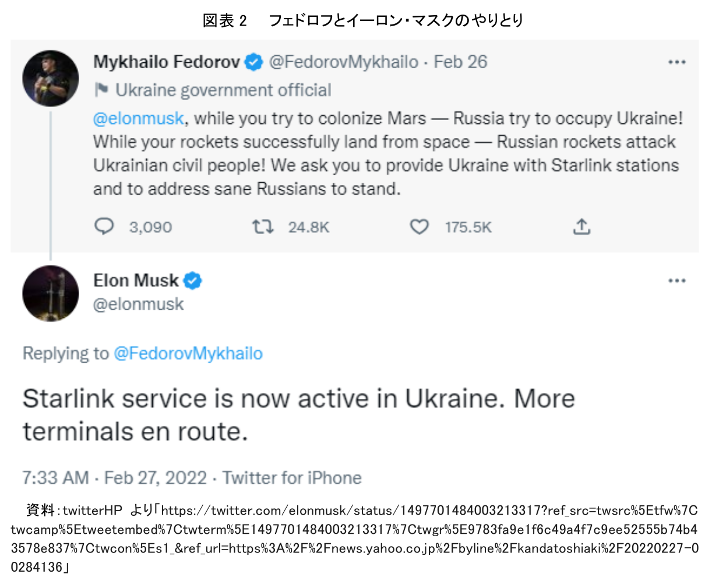Click Mykhailo Fedorov's profile picture

point(51,78)
